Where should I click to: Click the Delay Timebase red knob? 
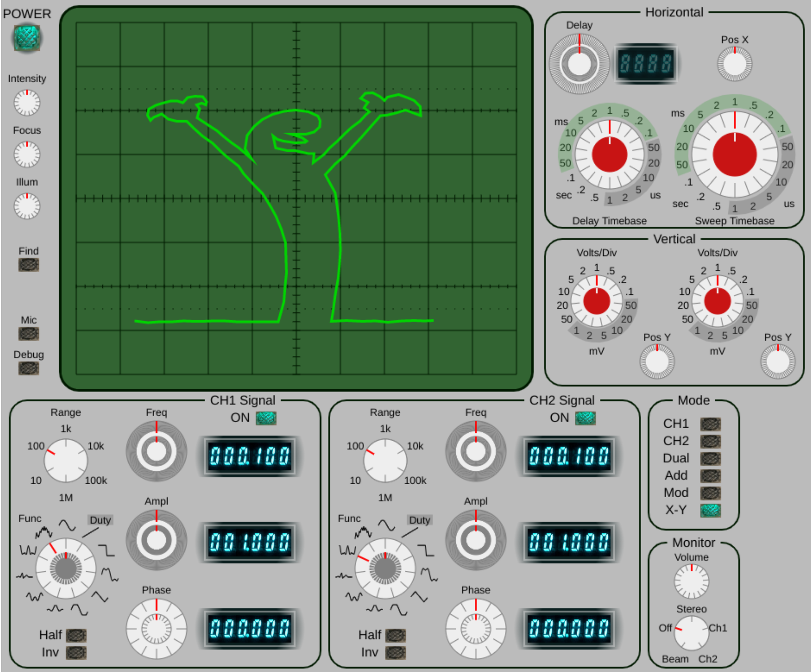pyautogui.click(x=609, y=154)
